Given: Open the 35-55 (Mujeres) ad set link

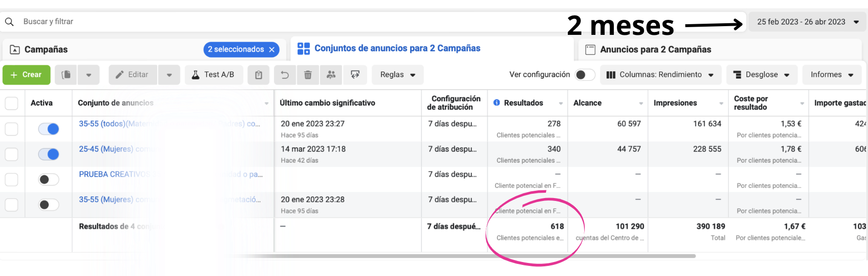Looking at the screenshot, I should click(170, 199).
